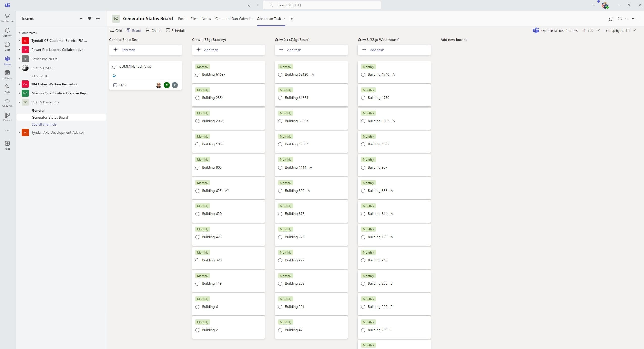Click Monthly label on Building 61697 card

pyautogui.click(x=203, y=67)
